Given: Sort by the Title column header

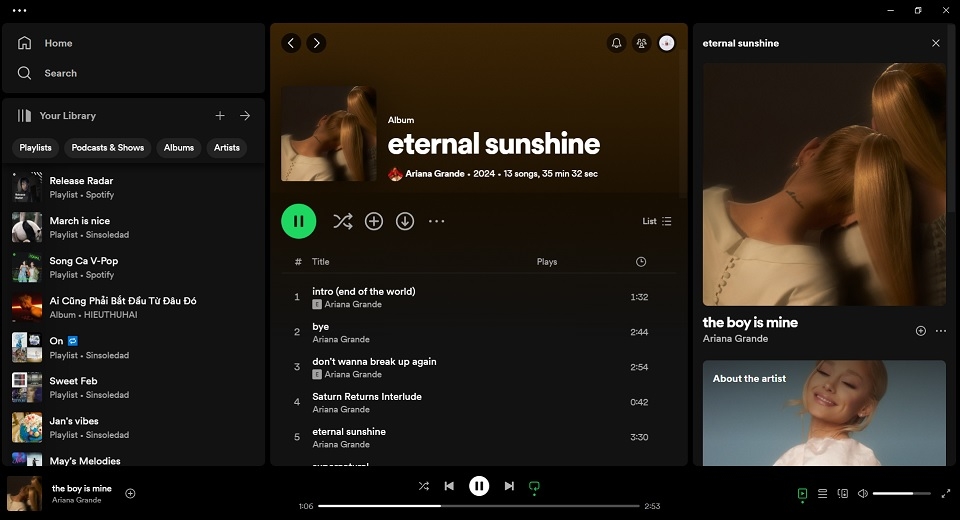Looking at the screenshot, I should click(x=320, y=262).
